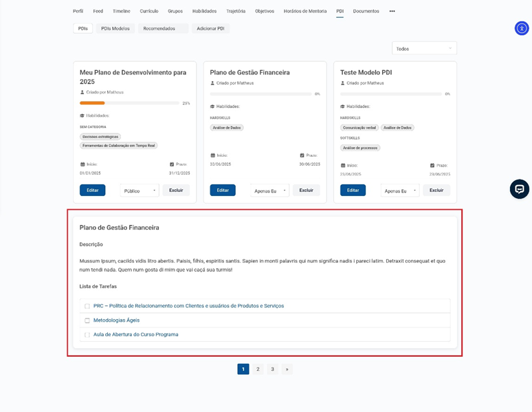Click the 25% progress bar
Screen dimensions: 532x412
(129, 103)
